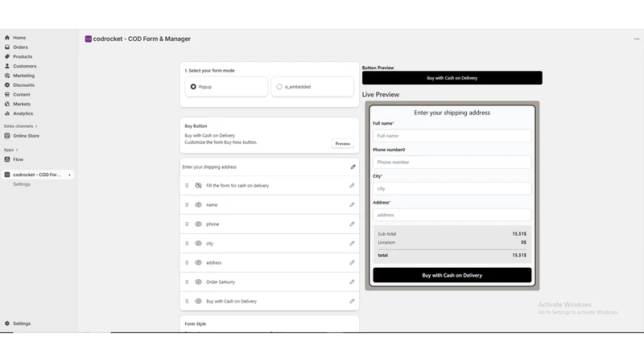Edit the address field pencil
The height and width of the screenshot is (362, 644).
pyautogui.click(x=352, y=263)
